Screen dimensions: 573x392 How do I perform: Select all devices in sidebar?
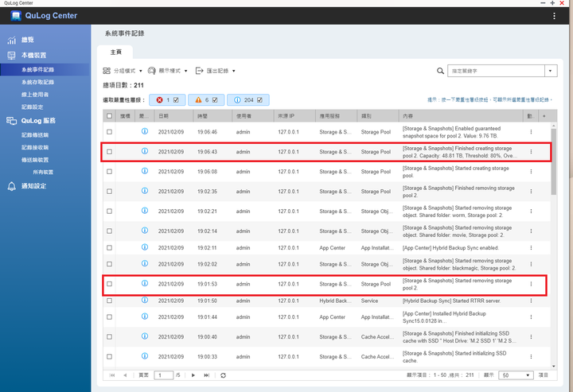[x=43, y=173]
